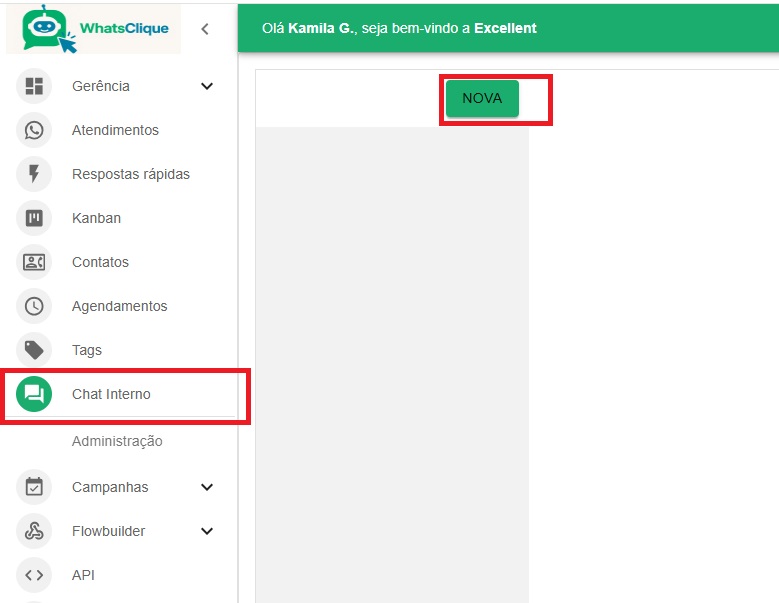Go to the Tags menu entry
779x603 pixels.
[x=87, y=350]
